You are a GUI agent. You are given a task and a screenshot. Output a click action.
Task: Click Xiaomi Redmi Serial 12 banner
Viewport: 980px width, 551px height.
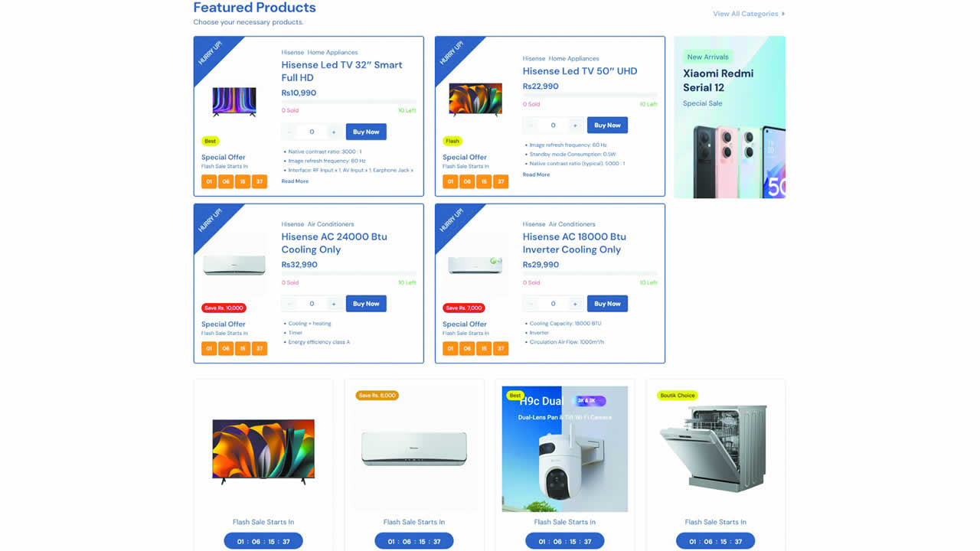[x=730, y=117]
